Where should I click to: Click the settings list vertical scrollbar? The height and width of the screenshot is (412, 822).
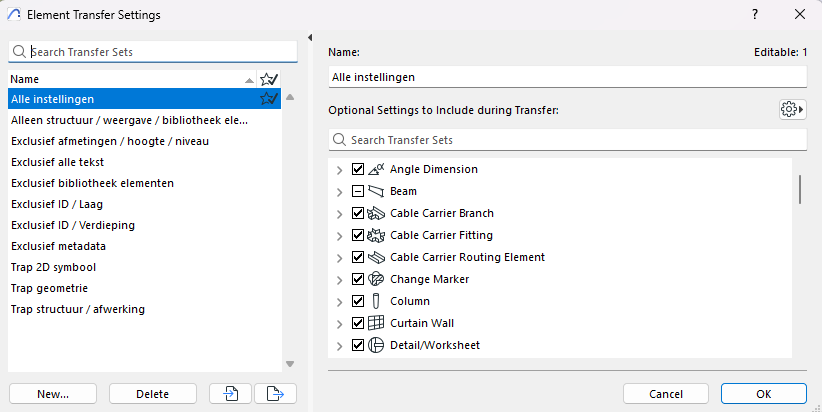click(x=799, y=189)
